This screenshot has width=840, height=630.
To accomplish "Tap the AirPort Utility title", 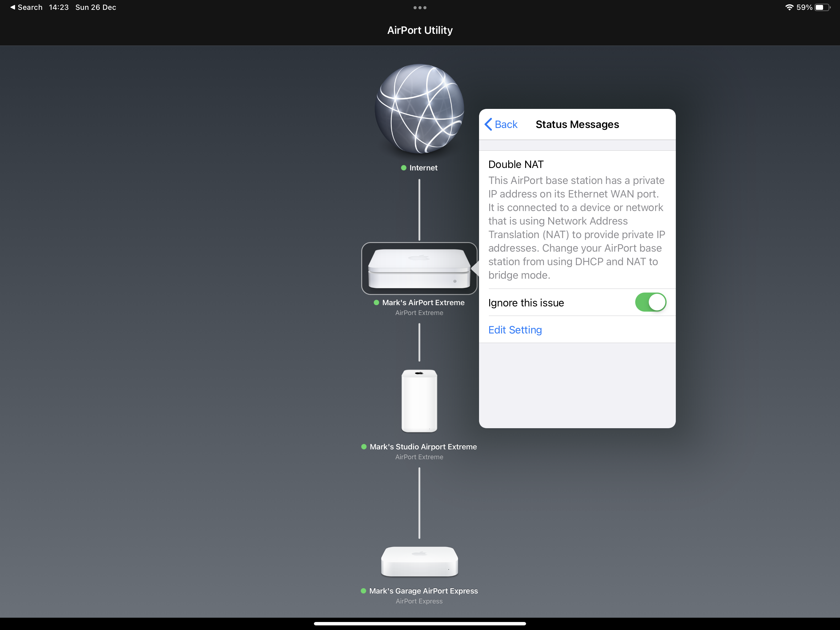I will 420,30.
